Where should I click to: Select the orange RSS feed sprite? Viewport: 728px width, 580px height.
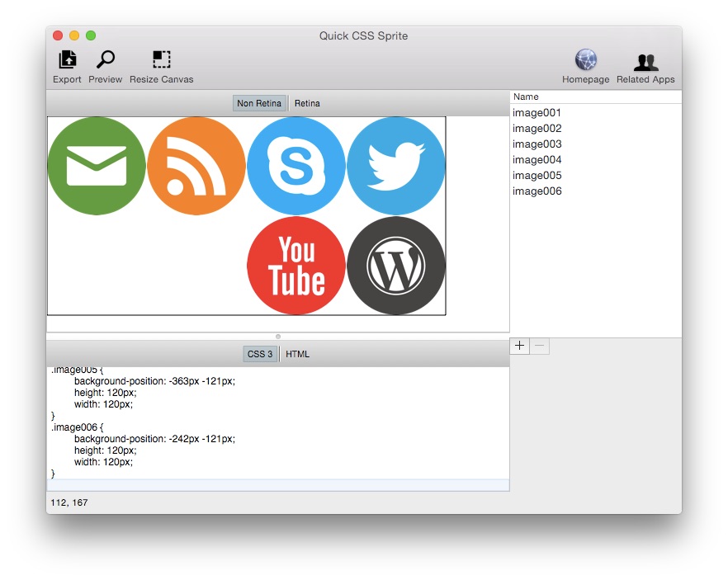pyautogui.click(x=196, y=166)
